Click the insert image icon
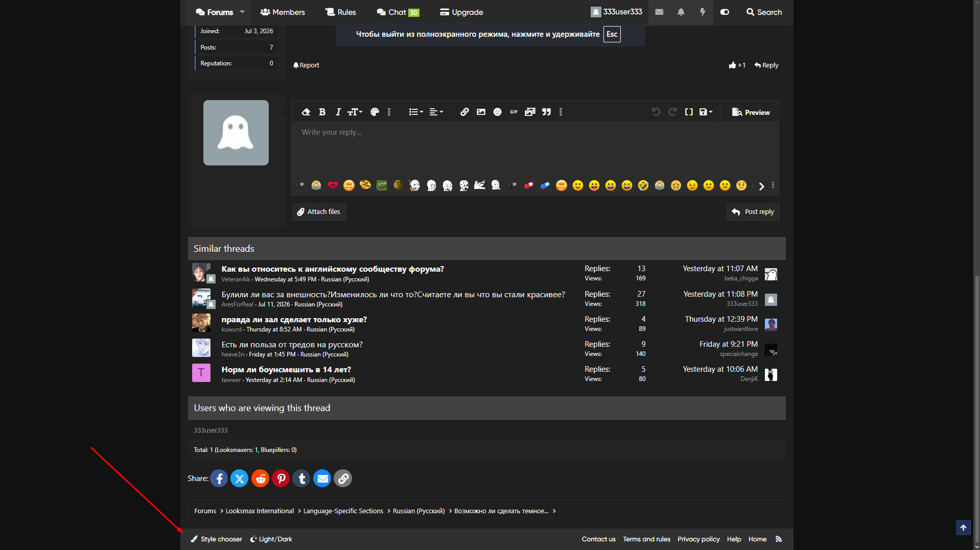Image resolution: width=980 pixels, height=550 pixels. point(481,112)
